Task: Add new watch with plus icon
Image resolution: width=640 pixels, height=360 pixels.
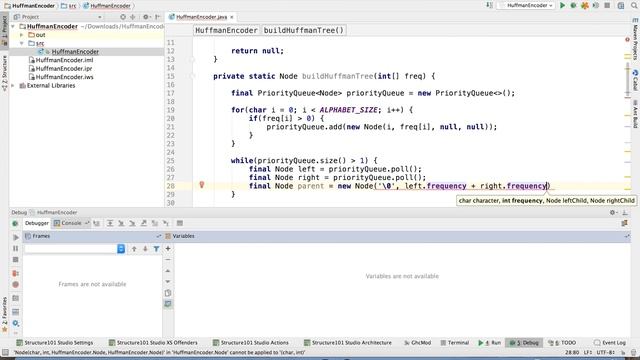Action: pos(168,249)
